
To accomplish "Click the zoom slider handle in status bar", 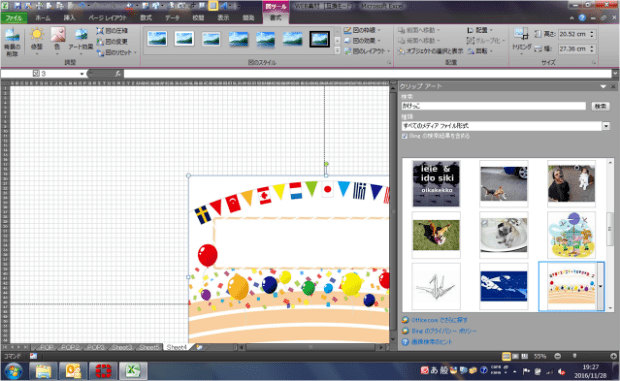I will pos(575,356).
